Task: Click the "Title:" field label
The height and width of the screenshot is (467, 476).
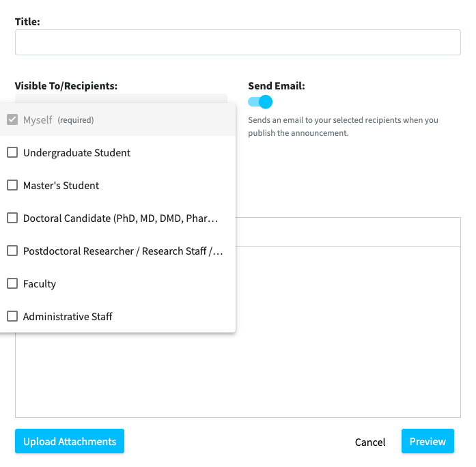Action: tap(27, 22)
